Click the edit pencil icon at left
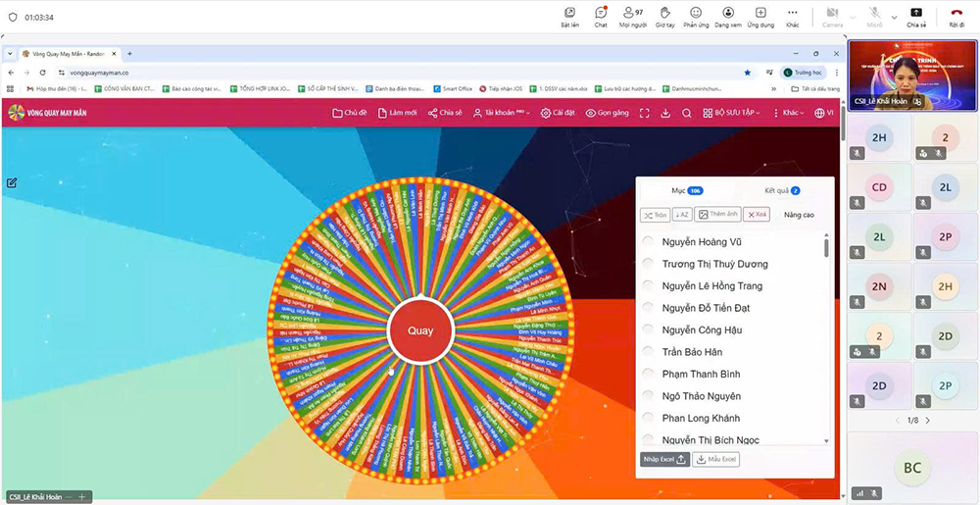The image size is (980, 505). click(x=12, y=182)
